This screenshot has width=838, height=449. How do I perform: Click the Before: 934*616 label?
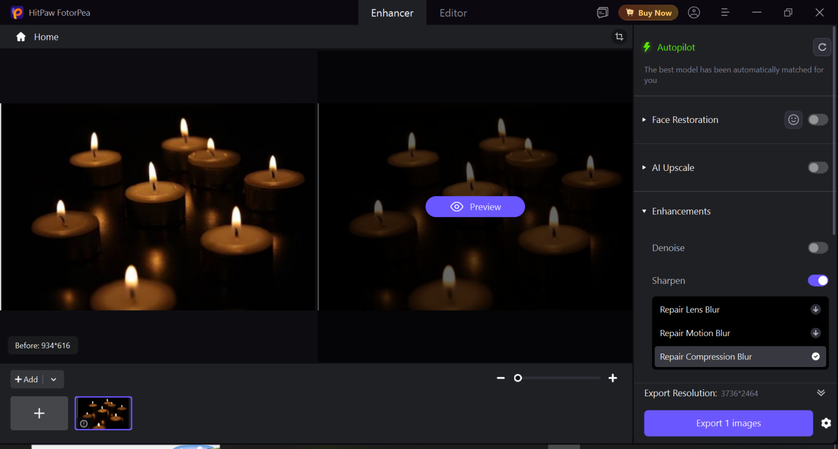tap(43, 345)
